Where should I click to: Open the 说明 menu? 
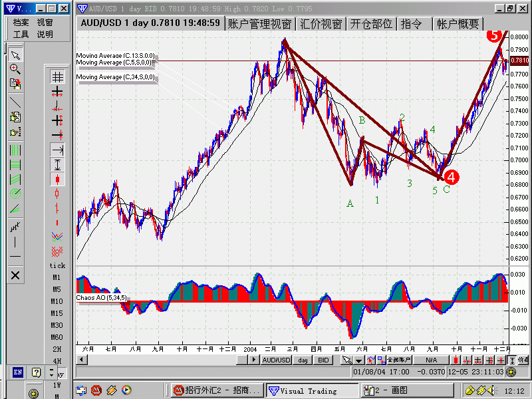coord(45,35)
